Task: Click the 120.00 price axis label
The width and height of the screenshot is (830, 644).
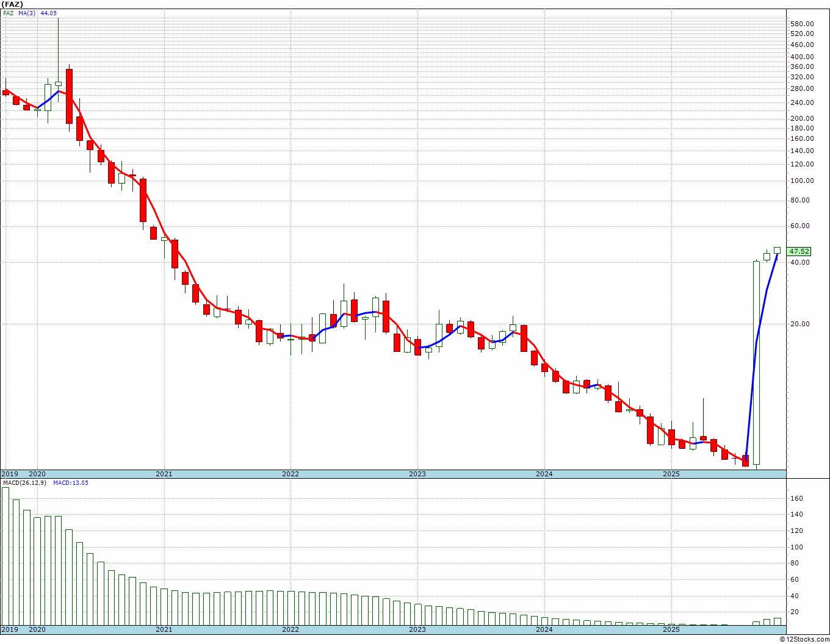Action: (x=801, y=165)
